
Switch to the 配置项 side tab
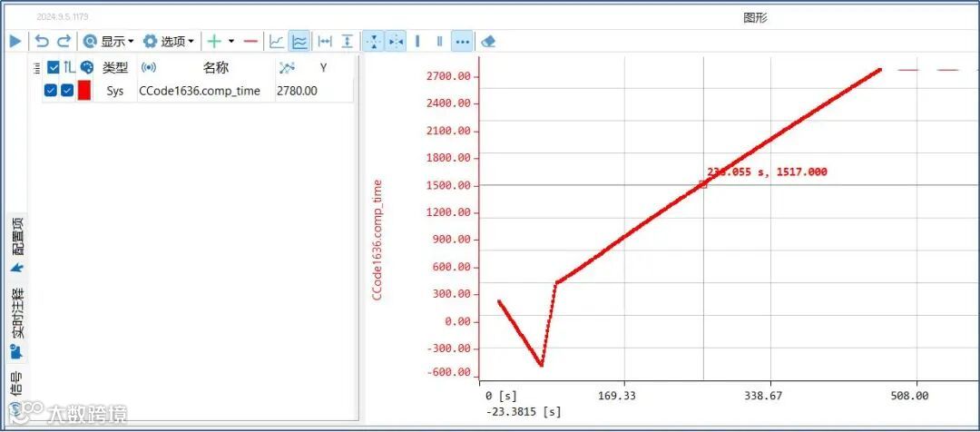[17, 245]
